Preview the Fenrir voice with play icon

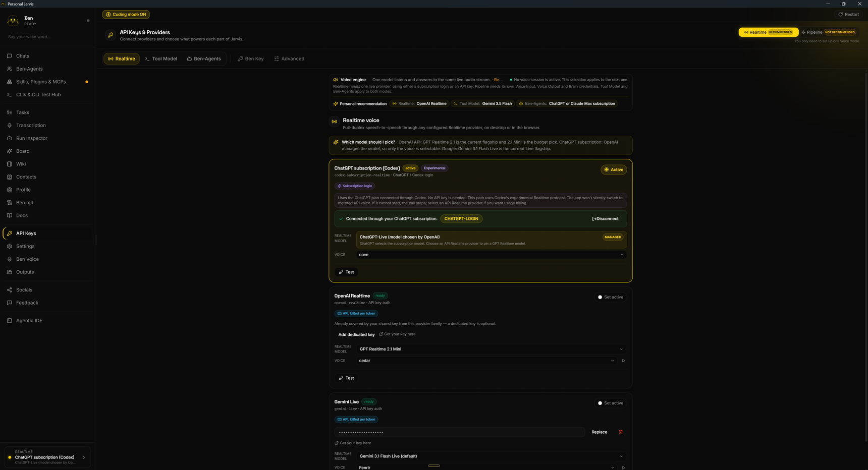[624, 467]
